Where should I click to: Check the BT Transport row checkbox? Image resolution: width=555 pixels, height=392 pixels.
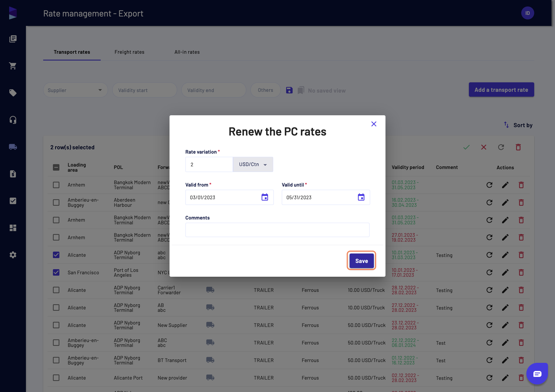pos(56,360)
